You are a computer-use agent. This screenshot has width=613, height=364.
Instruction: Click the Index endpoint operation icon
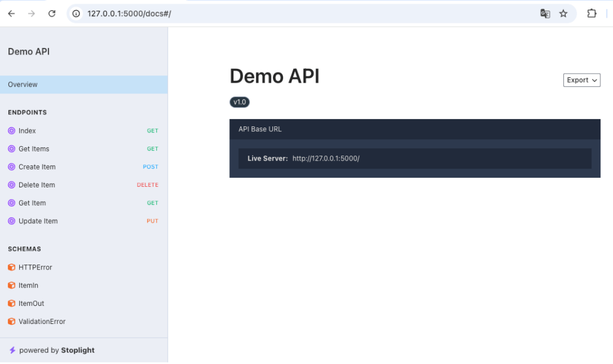coord(11,131)
